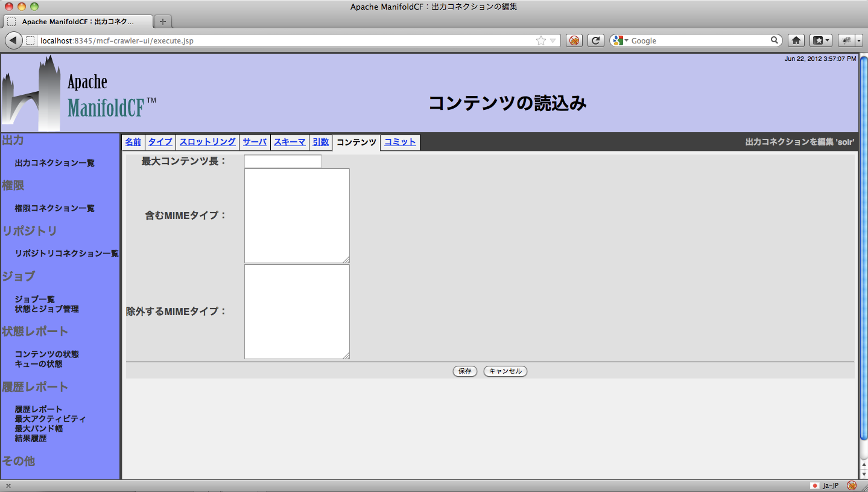Open 状態とジョブ管理 sidebar link
Screen dimensions: 868x492
click(x=47, y=309)
